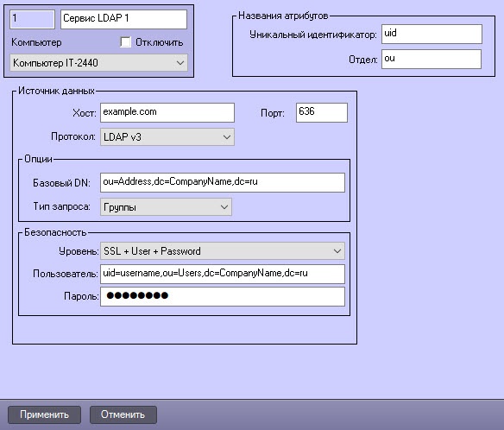The width and height of the screenshot is (504, 430).
Task: Enable the Отключить checkbox
Action: (126, 42)
